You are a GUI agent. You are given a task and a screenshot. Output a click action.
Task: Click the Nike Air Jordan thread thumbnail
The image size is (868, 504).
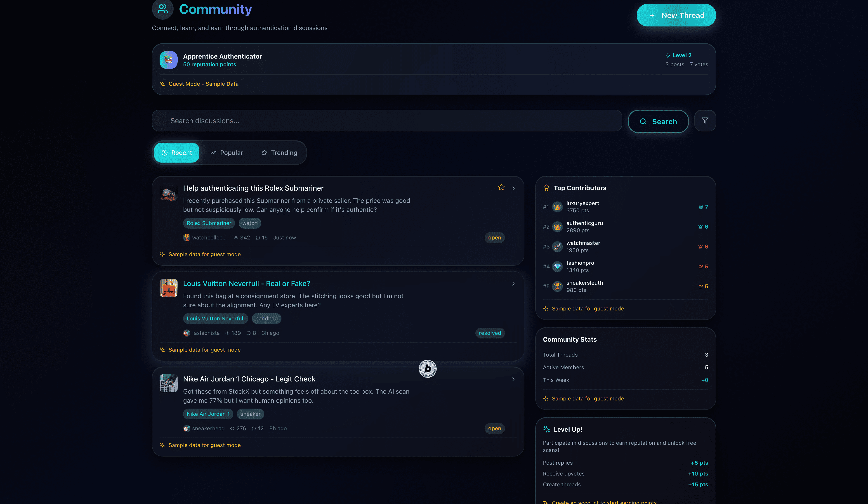(168, 383)
